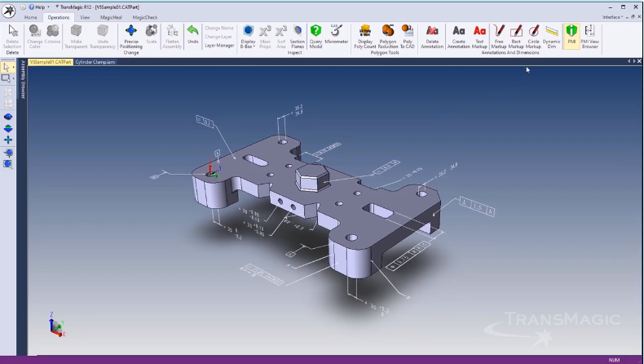Open the Help dropdown in title bar

(39, 7)
